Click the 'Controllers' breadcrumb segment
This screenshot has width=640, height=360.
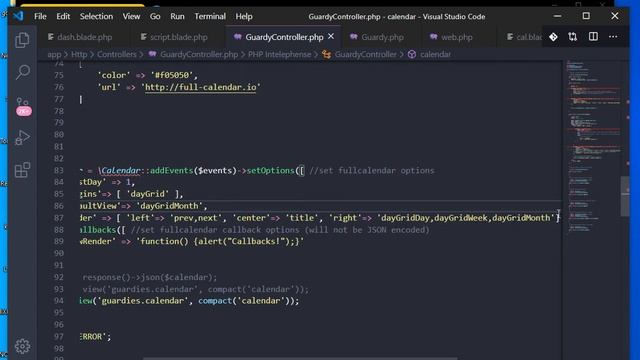click(x=117, y=54)
